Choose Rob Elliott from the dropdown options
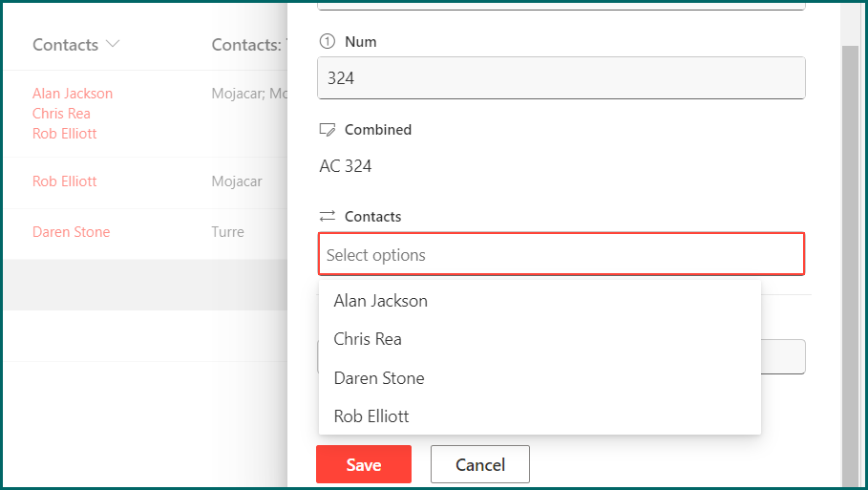The height and width of the screenshot is (490, 868). pos(371,416)
